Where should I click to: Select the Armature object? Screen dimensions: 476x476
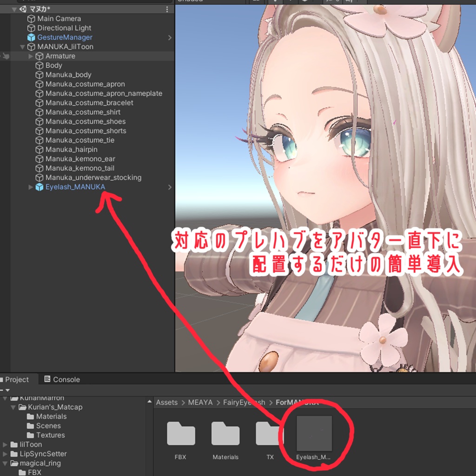(60, 56)
